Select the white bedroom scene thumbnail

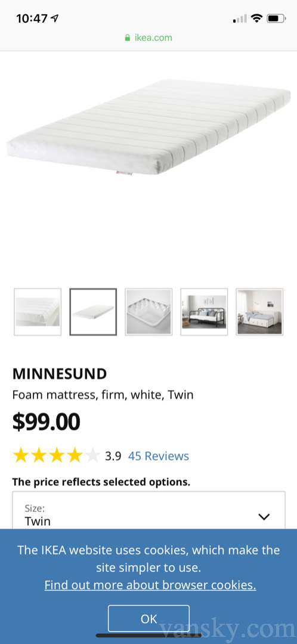(x=259, y=312)
